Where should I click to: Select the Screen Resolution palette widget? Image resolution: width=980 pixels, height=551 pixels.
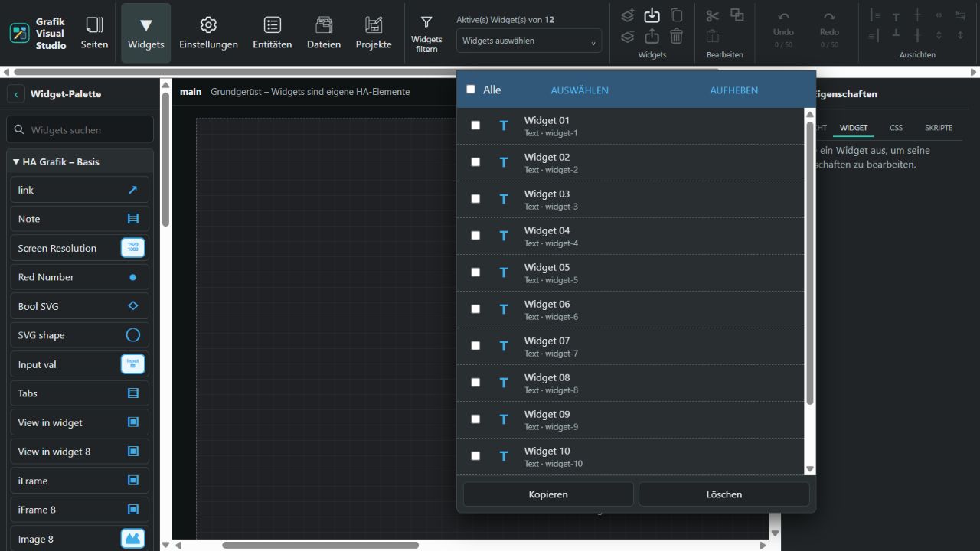click(80, 248)
